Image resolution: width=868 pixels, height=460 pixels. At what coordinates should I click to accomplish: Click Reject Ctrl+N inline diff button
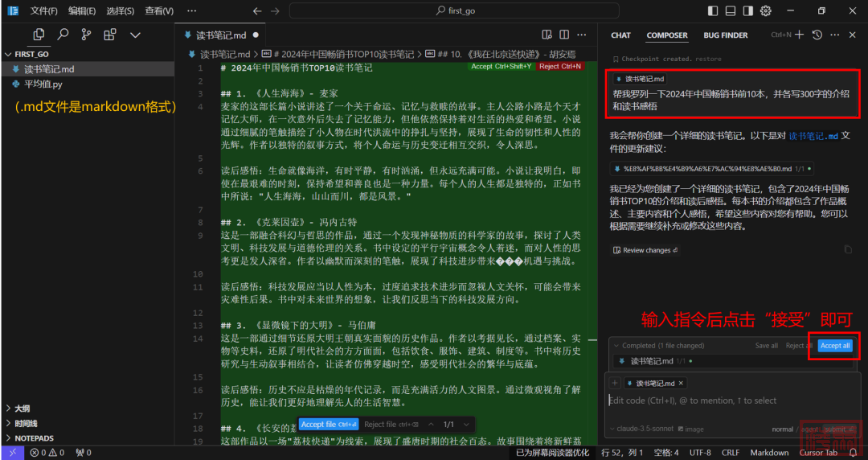(559, 66)
